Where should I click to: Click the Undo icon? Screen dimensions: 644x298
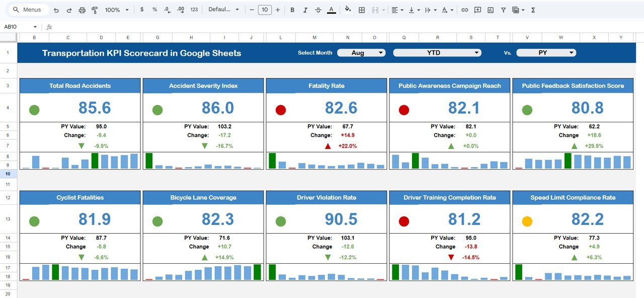coord(55,10)
